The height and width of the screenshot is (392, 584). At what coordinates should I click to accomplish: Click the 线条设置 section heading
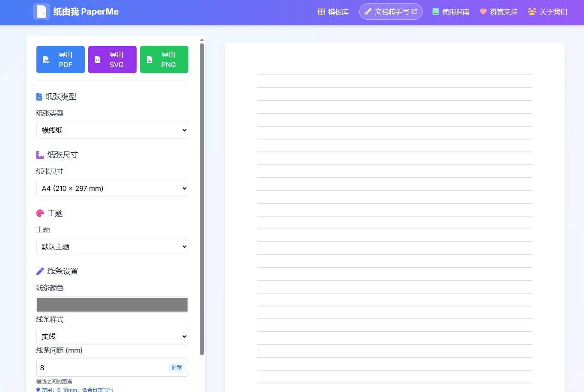63,271
